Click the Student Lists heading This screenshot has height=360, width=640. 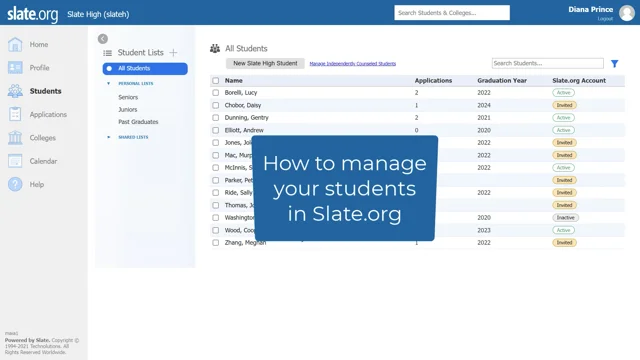[140, 53]
